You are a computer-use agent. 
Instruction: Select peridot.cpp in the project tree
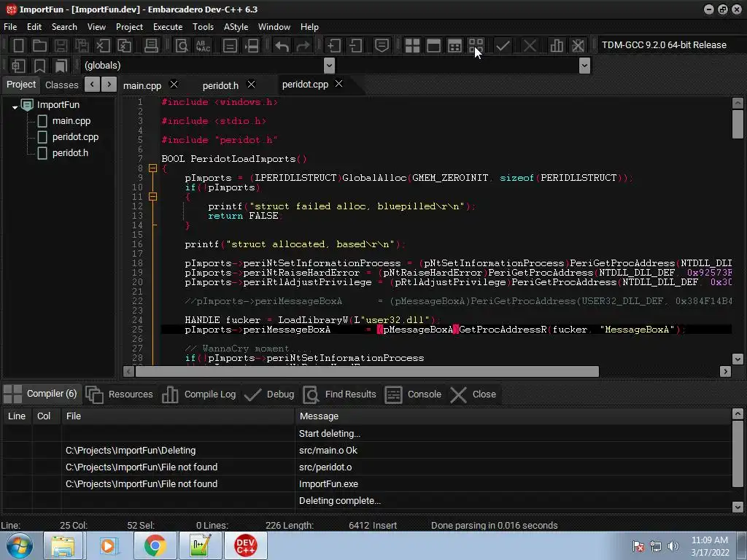pos(75,137)
